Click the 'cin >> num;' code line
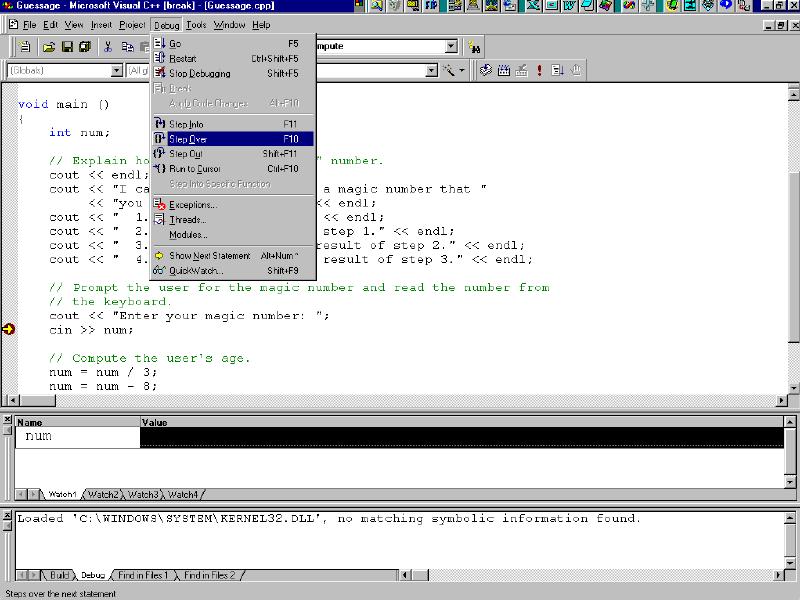This screenshot has height=600, width=800. click(91, 330)
